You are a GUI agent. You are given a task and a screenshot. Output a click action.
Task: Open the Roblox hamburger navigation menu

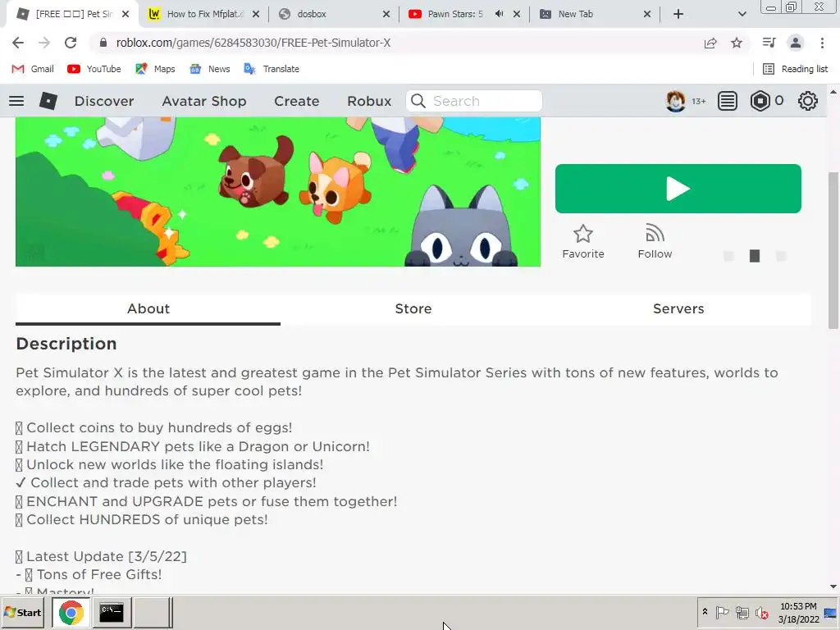pyautogui.click(x=16, y=101)
